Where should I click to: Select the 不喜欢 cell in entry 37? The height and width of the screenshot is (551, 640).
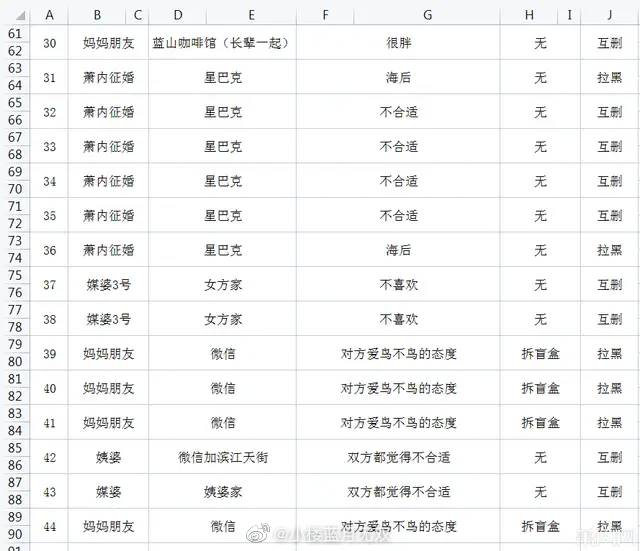pos(399,285)
